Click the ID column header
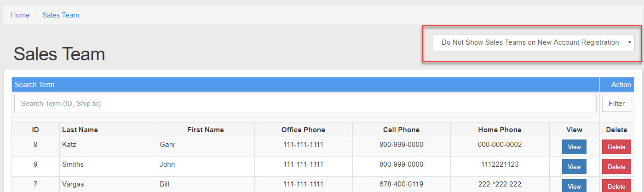The height and width of the screenshot is (192, 644). [x=35, y=130]
